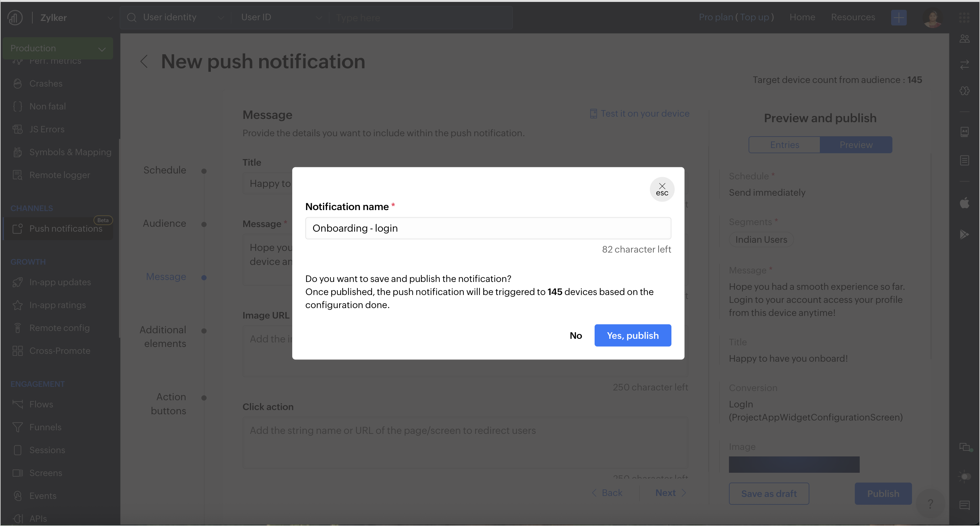The height and width of the screenshot is (526, 980).
Task: Choose No in the publish dialog
Action: click(576, 335)
